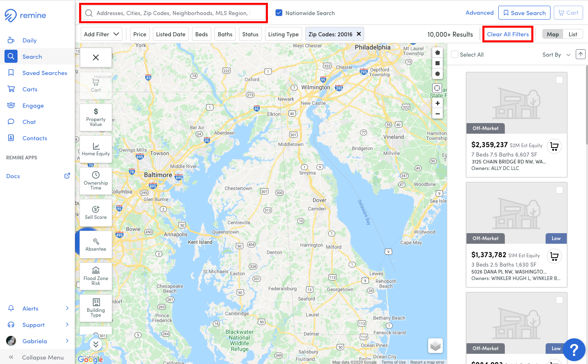Click the results list scrollbar

pos(587,105)
